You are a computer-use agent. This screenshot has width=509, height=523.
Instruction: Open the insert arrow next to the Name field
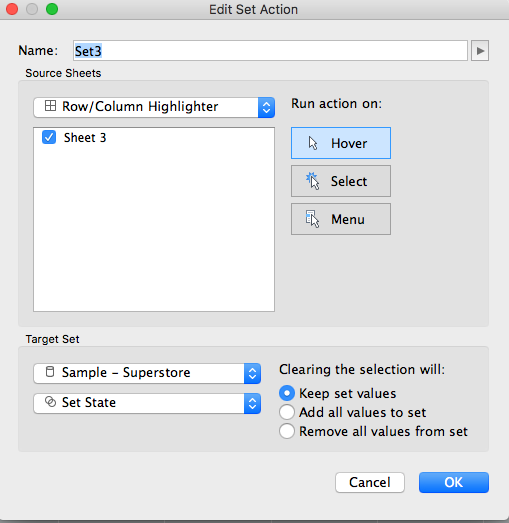pyautogui.click(x=480, y=51)
